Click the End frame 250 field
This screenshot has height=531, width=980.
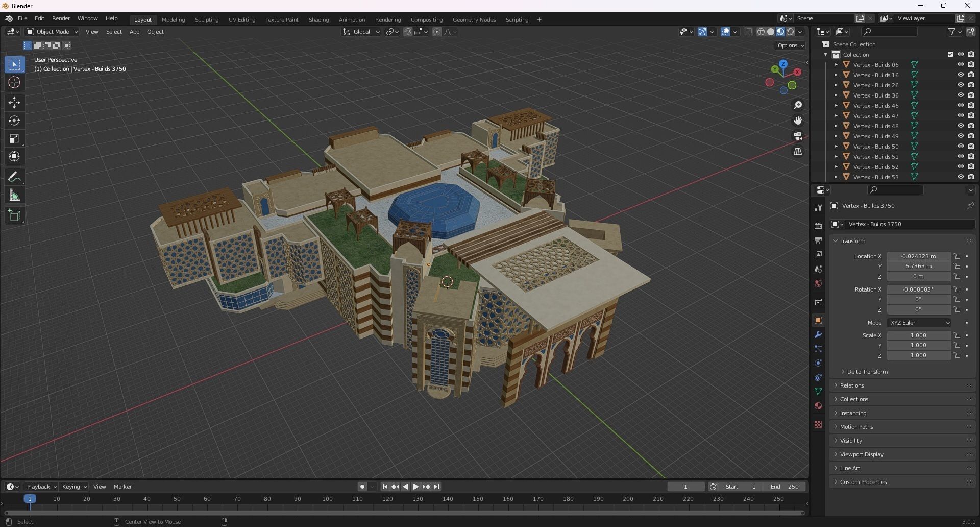785,487
